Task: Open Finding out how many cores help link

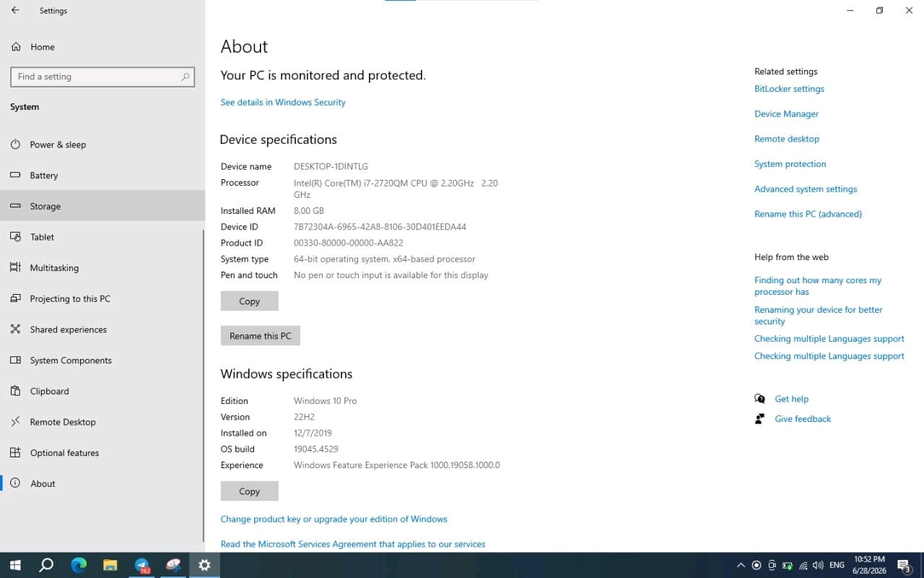Action: pyautogui.click(x=818, y=286)
